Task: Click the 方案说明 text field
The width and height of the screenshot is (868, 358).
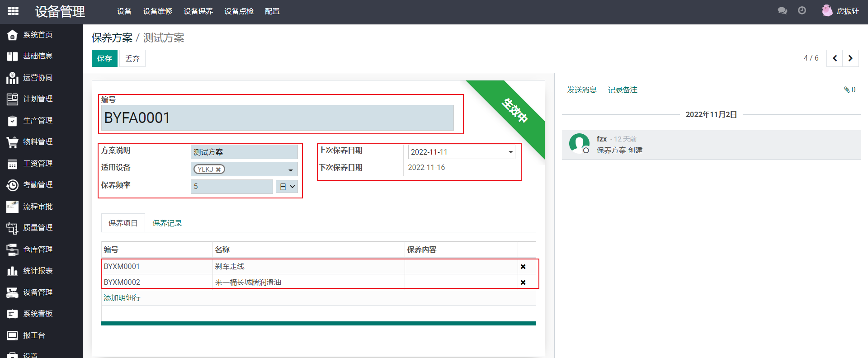Action: 244,152
